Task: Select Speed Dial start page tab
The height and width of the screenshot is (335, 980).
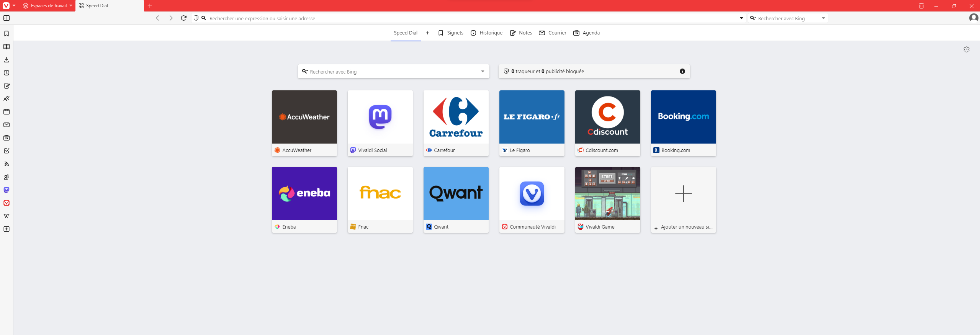Action: point(406,33)
